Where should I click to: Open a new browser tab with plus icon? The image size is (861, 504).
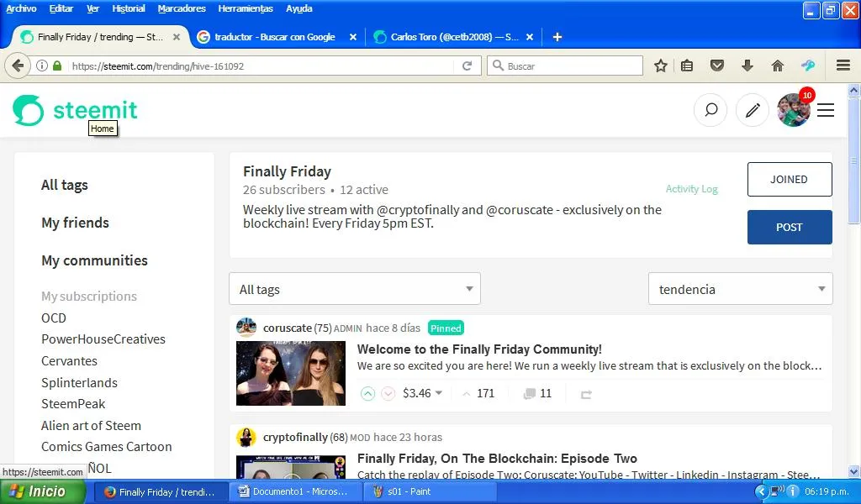[557, 37]
